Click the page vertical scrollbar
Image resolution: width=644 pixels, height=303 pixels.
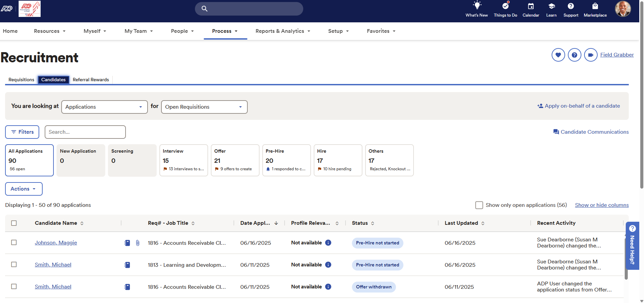[x=641, y=95]
